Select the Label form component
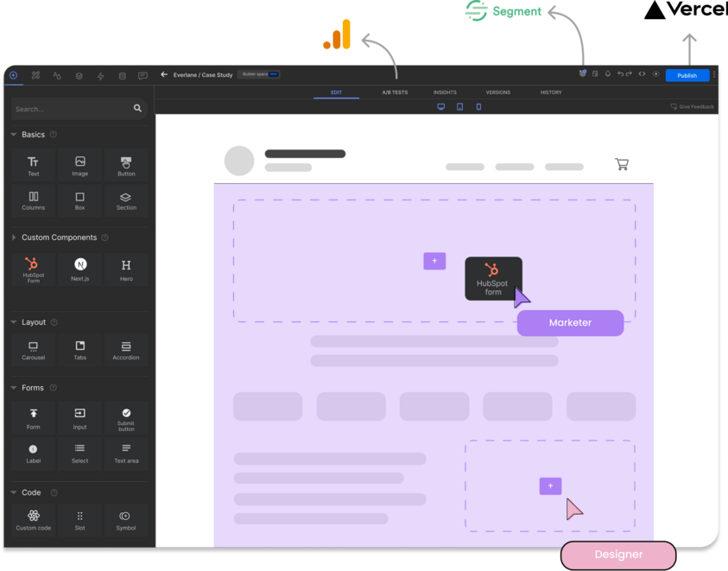The image size is (728, 571). (34, 454)
